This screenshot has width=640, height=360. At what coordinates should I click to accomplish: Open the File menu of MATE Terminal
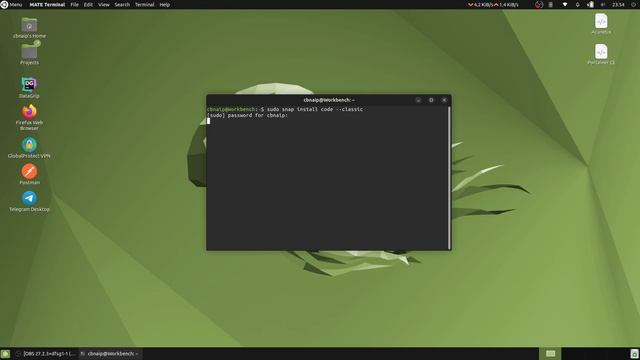click(x=74, y=4)
